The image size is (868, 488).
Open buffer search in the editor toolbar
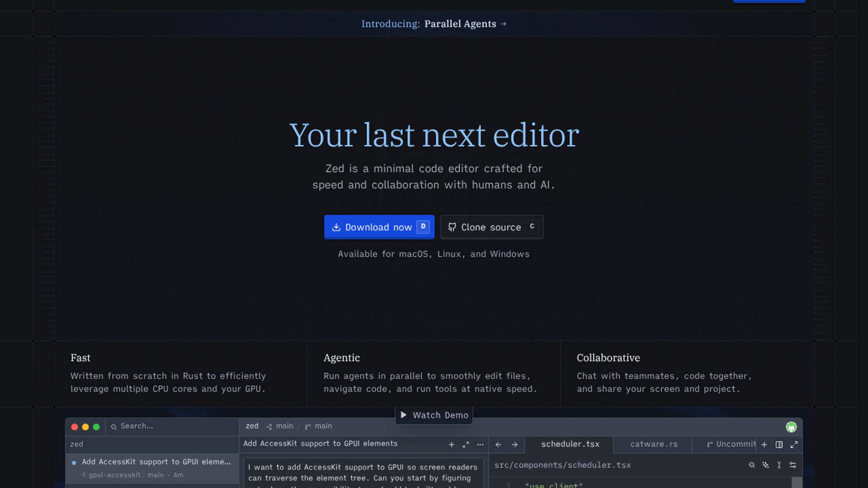(751, 465)
